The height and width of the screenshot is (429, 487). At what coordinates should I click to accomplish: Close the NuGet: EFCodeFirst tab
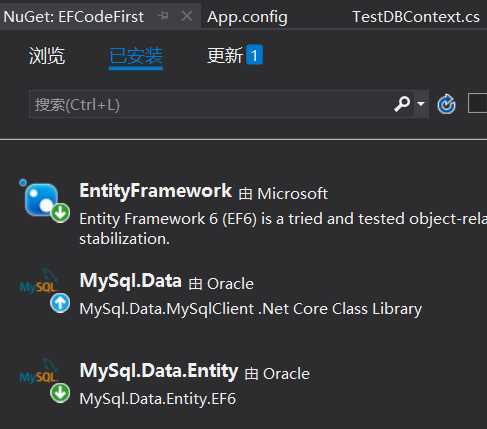coord(186,16)
